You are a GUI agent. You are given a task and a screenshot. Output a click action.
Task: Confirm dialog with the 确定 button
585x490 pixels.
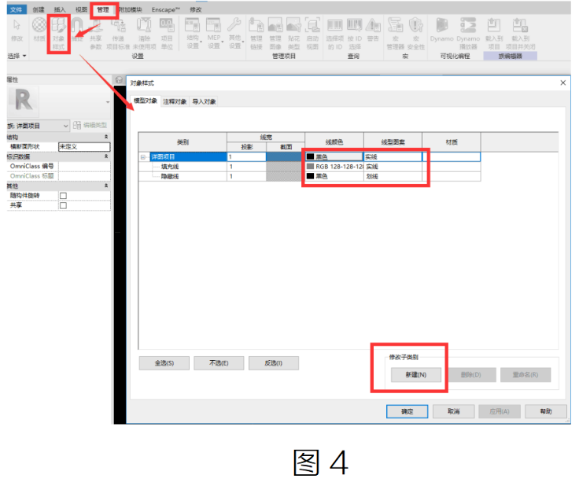(x=407, y=412)
